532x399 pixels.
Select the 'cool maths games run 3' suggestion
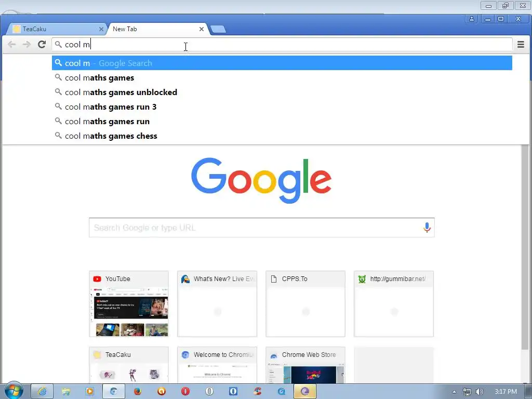tap(282, 107)
